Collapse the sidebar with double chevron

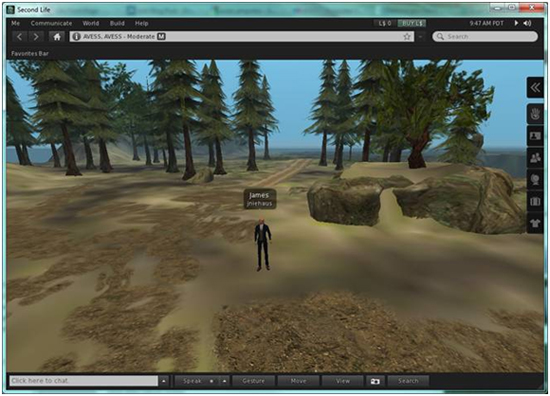point(535,87)
